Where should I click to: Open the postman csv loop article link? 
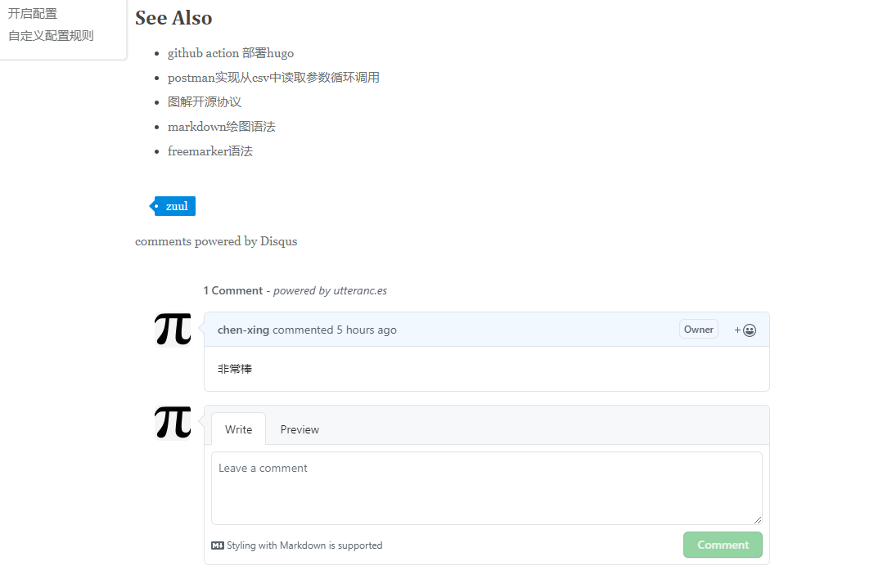tap(273, 77)
